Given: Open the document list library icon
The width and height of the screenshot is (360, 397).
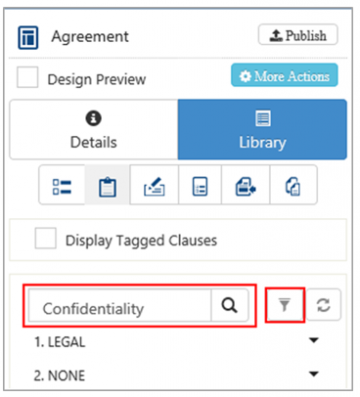Looking at the screenshot, I should coord(200,186).
